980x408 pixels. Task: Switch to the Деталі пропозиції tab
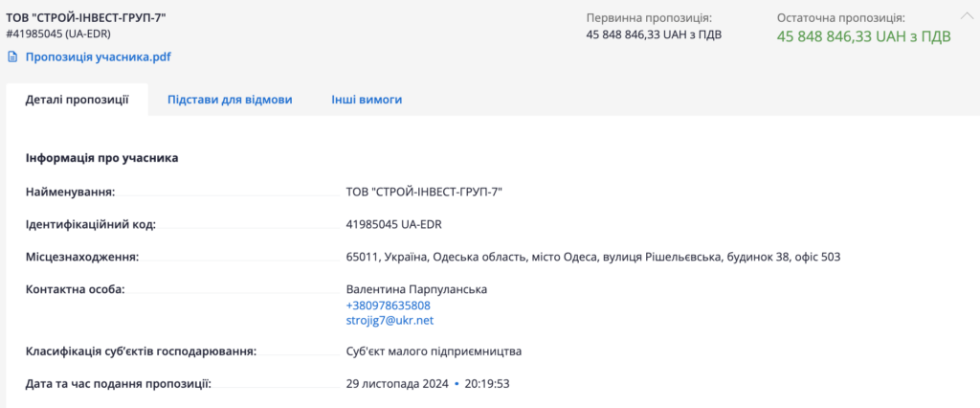coord(77,100)
